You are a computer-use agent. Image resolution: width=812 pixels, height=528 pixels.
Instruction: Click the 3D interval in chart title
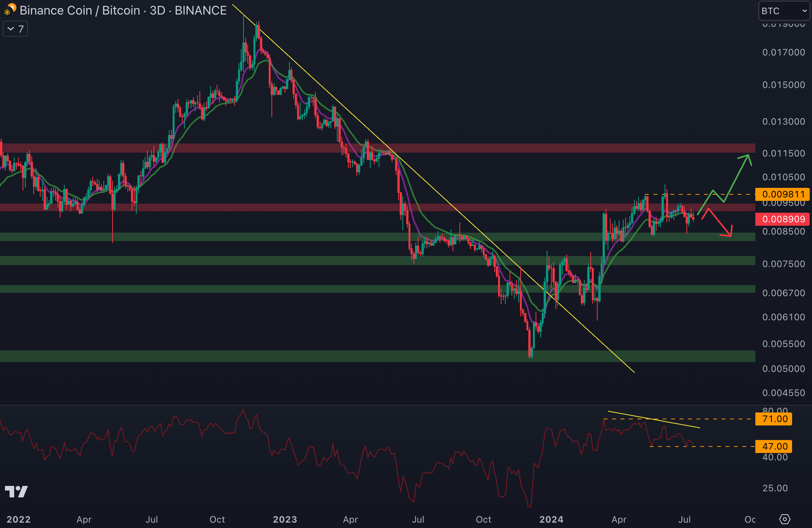157,10
